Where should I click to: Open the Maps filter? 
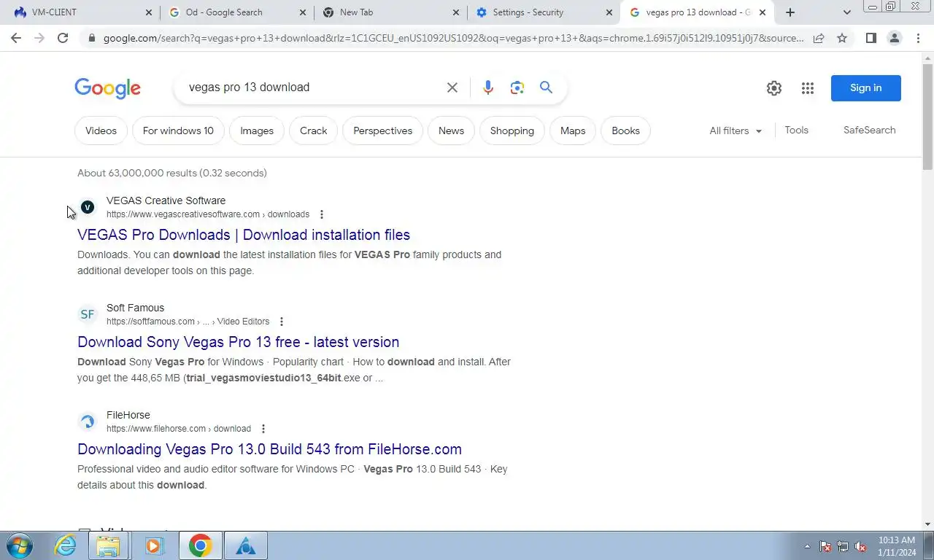click(573, 131)
